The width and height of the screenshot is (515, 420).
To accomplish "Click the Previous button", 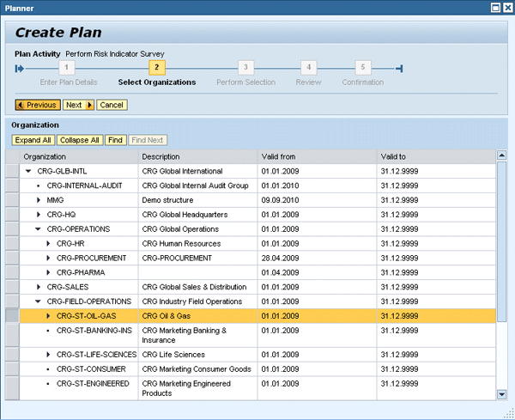I will (37, 105).
